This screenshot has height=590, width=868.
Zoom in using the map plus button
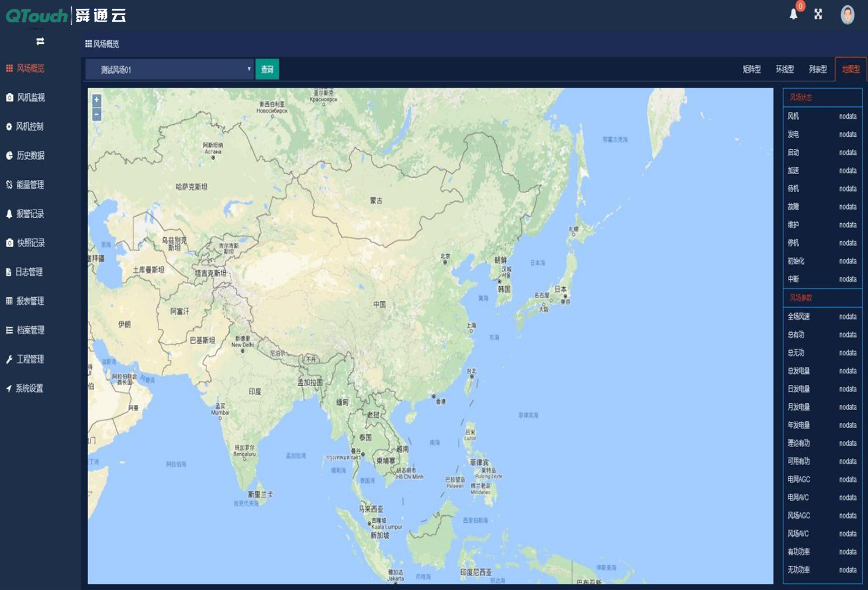point(96,100)
